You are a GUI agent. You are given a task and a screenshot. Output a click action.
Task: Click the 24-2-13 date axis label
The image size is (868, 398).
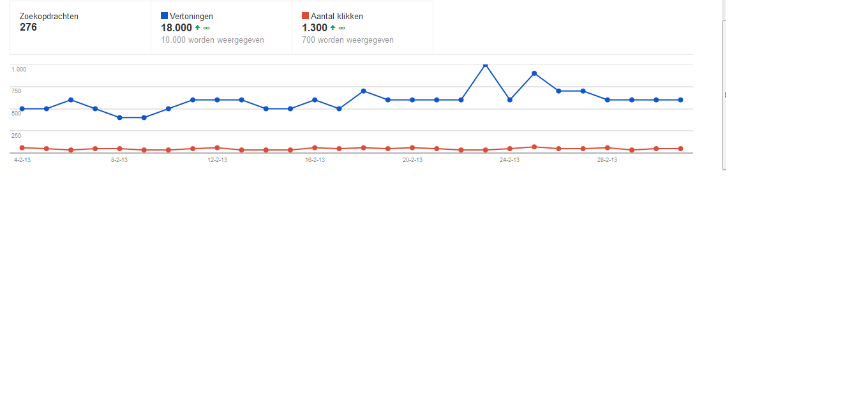(x=509, y=160)
